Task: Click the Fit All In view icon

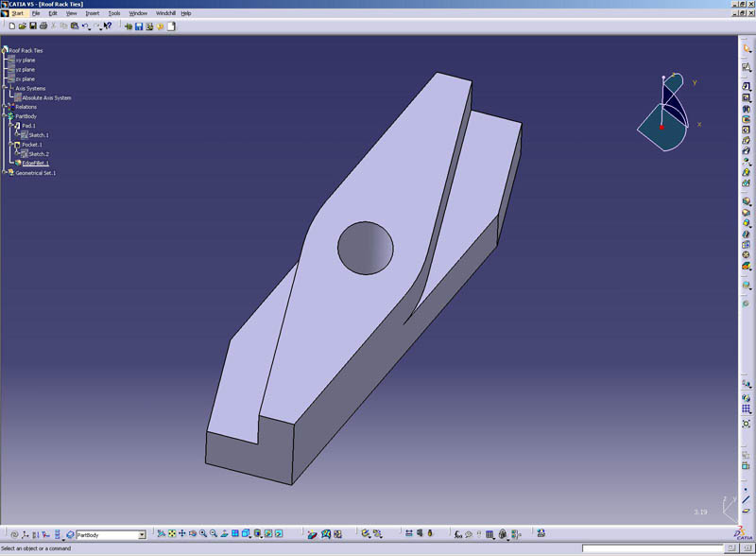Action: [x=172, y=535]
